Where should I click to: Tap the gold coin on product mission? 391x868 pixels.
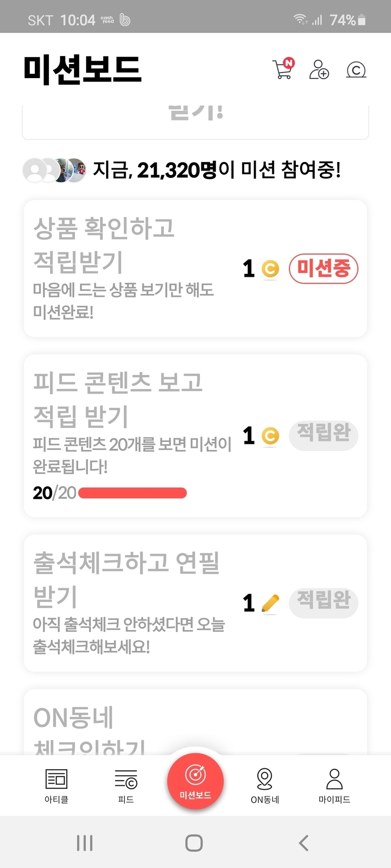pos(270,269)
